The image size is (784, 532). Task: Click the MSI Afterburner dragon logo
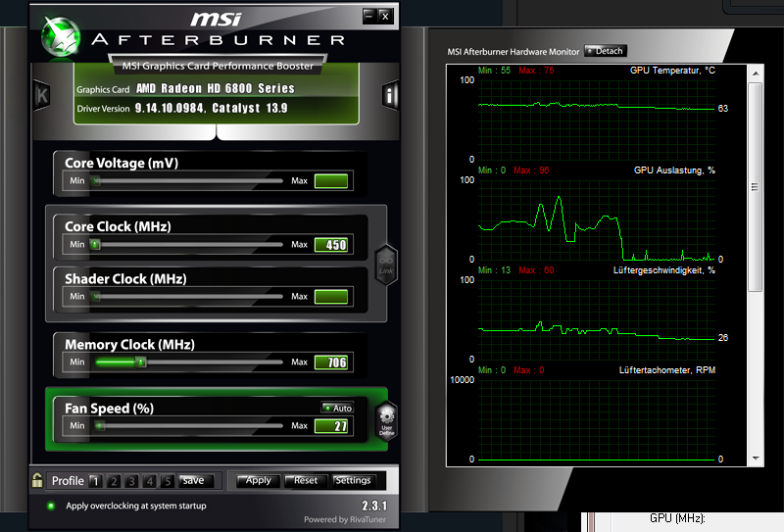click(61, 37)
